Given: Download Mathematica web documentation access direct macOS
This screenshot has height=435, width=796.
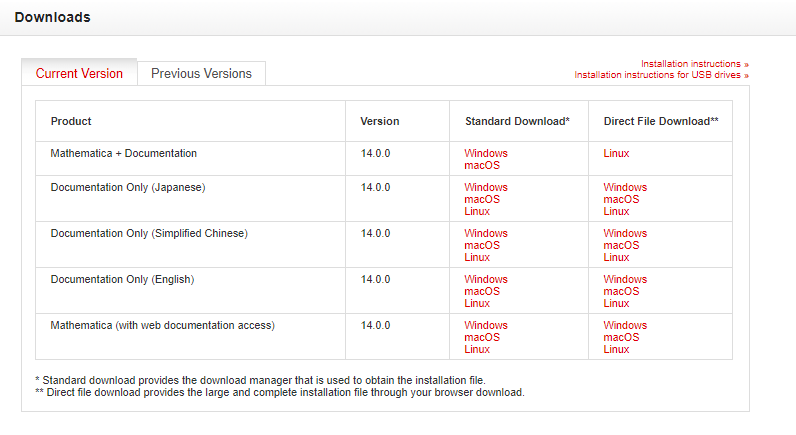Looking at the screenshot, I should tap(621, 338).
